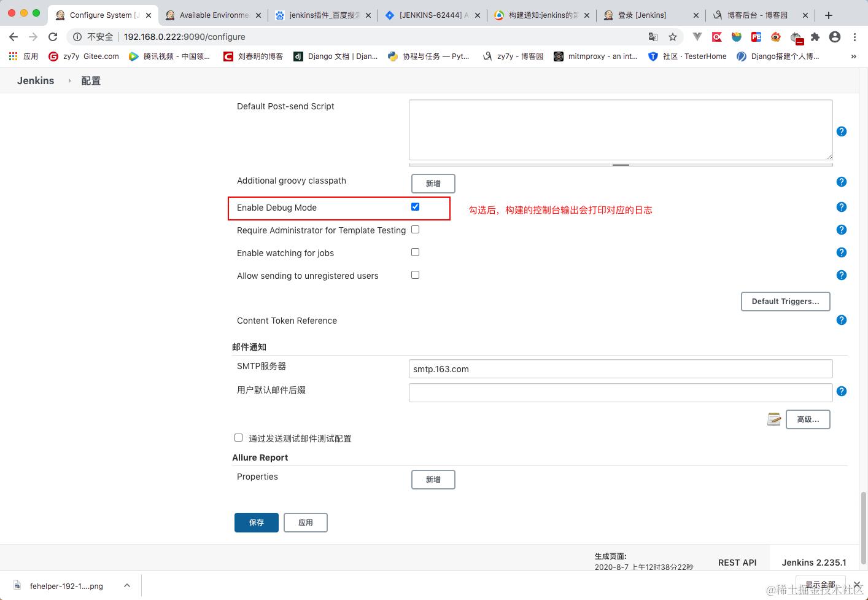Click 显示全部 in the downloads bar
868x600 pixels.
(x=820, y=585)
